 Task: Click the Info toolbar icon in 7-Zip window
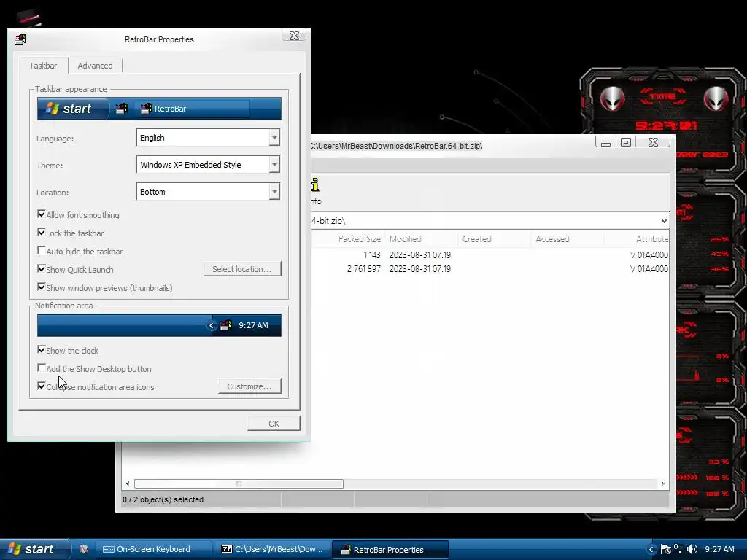315,184
